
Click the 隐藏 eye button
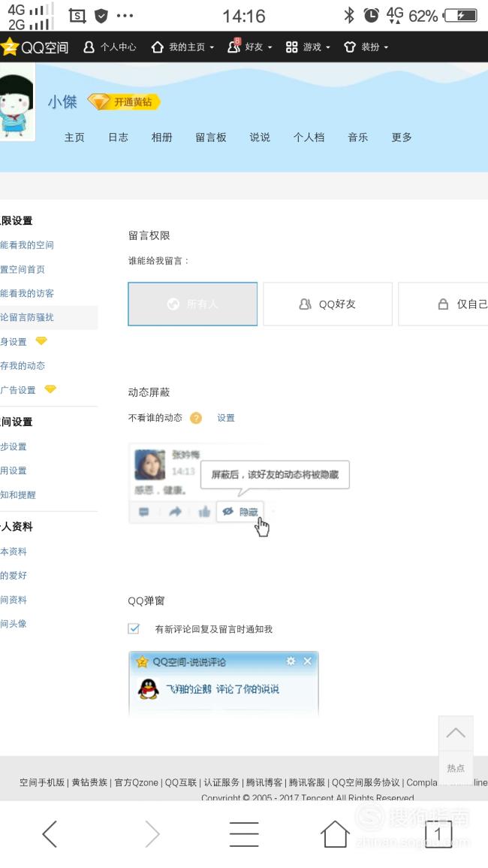coord(240,512)
